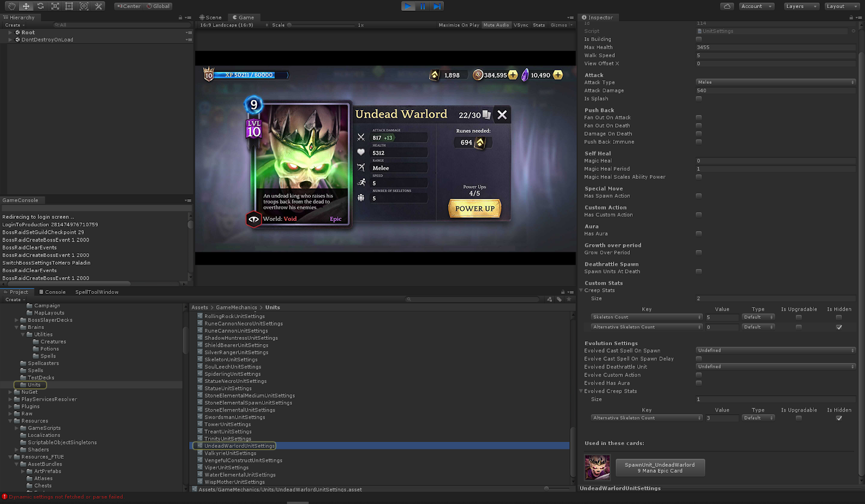
Task: Toggle the Inspector lock icon
Action: click(851, 18)
